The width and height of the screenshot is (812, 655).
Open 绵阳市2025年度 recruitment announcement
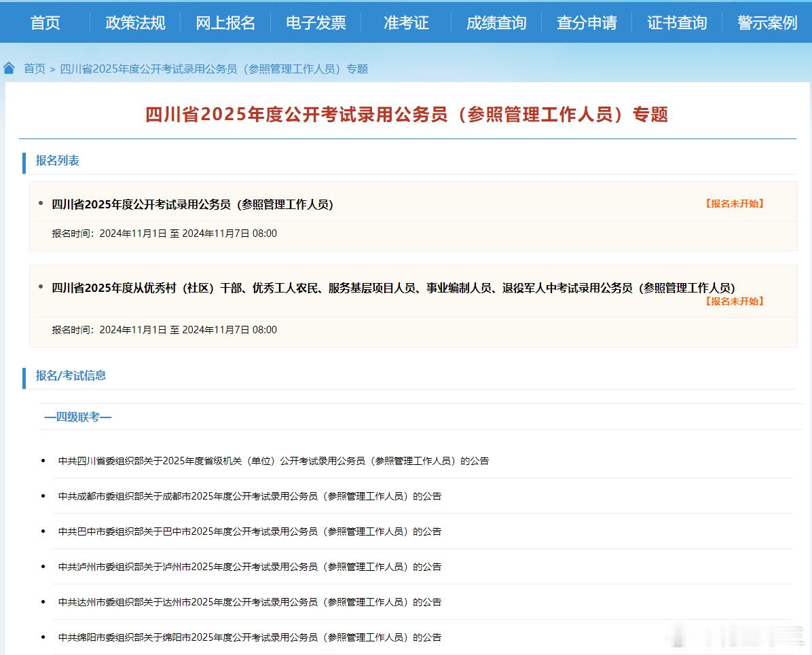pyautogui.click(x=250, y=637)
